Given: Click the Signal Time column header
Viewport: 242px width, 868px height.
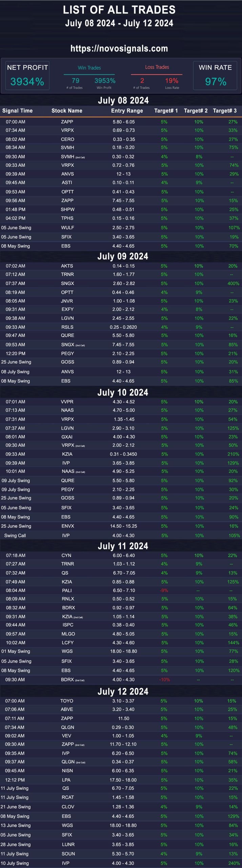Looking at the screenshot, I should coord(17,111).
